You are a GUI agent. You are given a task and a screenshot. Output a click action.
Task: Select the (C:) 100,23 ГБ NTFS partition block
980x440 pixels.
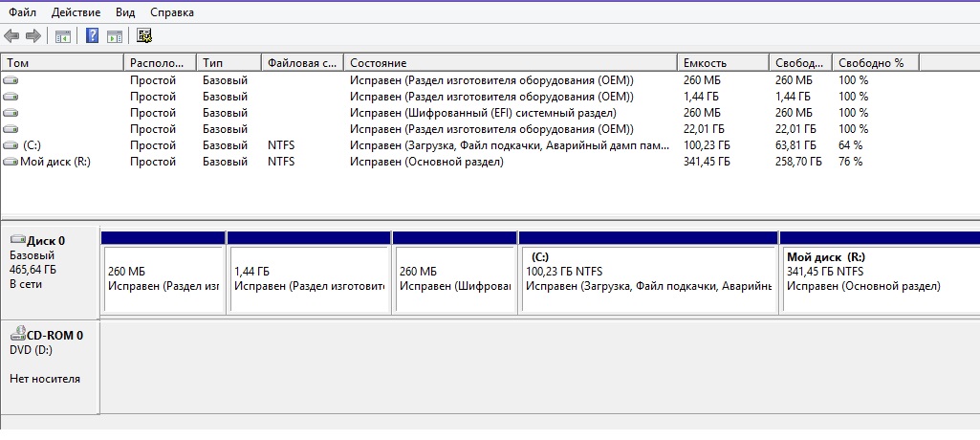[648, 277]
